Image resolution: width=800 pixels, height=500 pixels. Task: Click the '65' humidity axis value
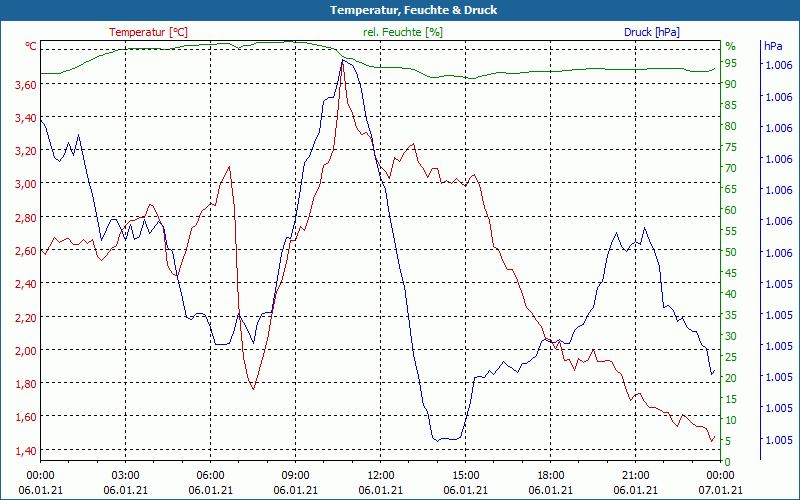click(x=731, y=189)
